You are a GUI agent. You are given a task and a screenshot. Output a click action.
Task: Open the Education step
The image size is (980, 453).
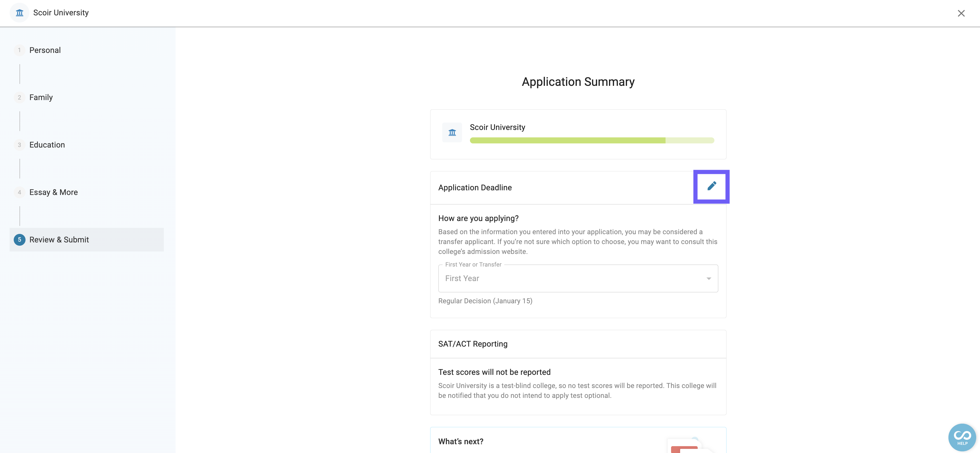[x=47, y=145]
